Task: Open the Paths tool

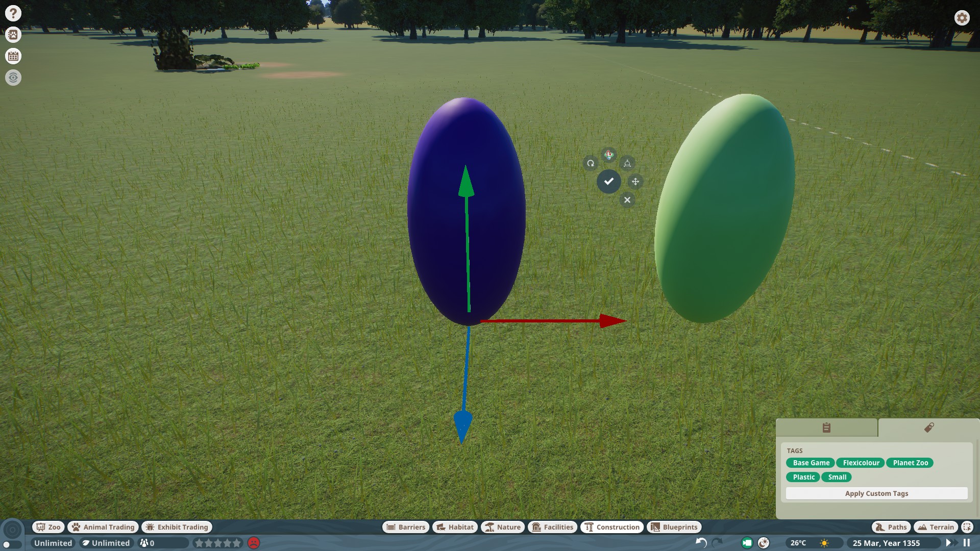Action: tap(891, 527)
